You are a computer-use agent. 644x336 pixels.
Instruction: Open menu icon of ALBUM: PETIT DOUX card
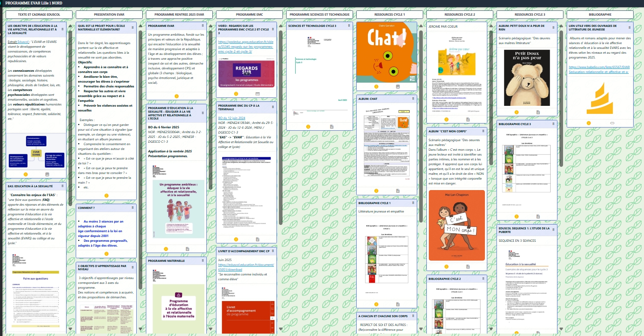tap(553, 28)
